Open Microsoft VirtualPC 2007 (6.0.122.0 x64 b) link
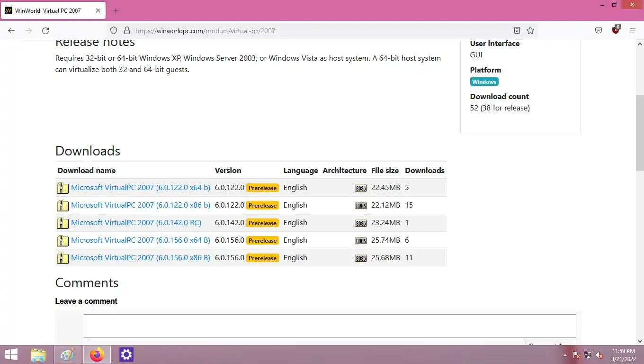Screen dimensions: 644x364 point(141,188)
